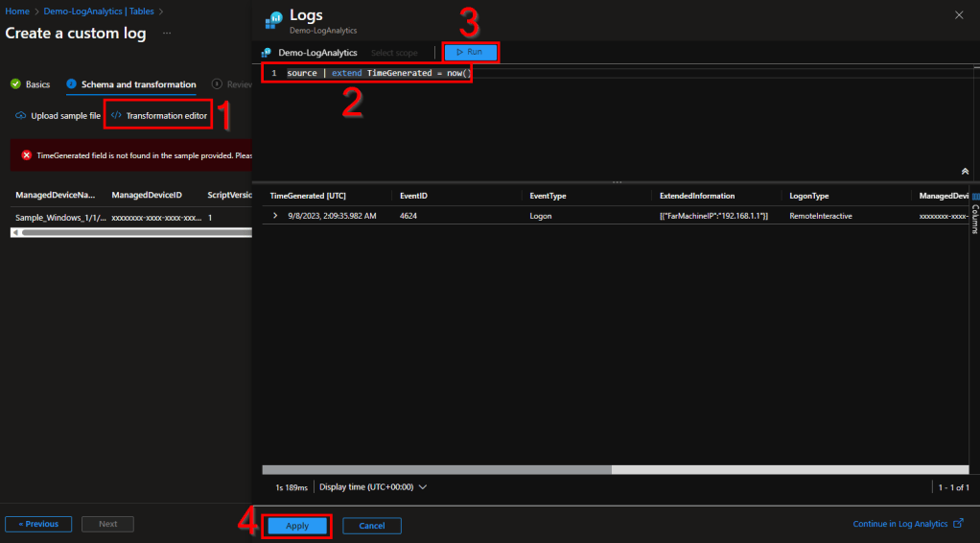The width and height of the screenshot is (980, 543).
Task: Click Upload sample file
Action: [x=58, y=116]
